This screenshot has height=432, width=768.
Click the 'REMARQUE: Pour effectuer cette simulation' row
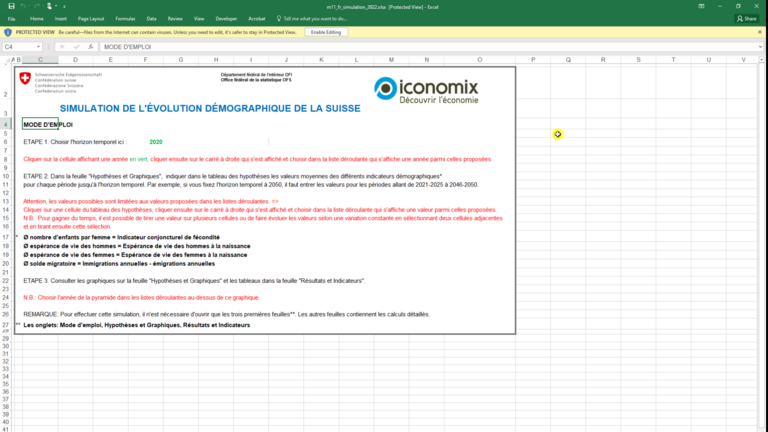click(x=226, y=314)
